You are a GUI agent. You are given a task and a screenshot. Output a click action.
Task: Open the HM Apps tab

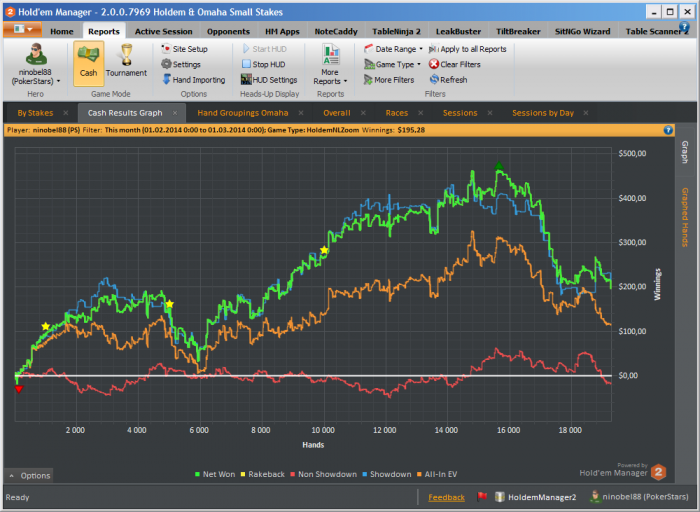(282, 31)
